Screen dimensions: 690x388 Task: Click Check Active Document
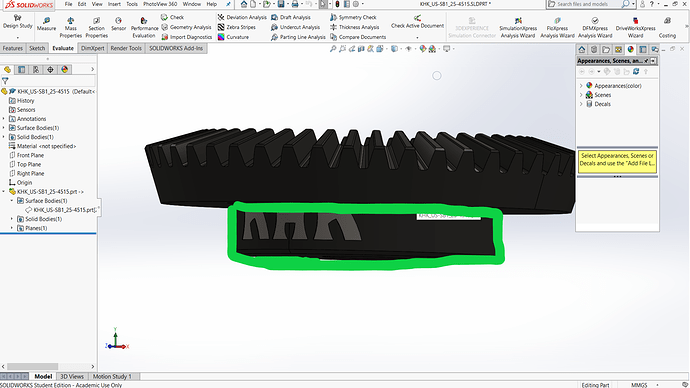pos(417,22)
